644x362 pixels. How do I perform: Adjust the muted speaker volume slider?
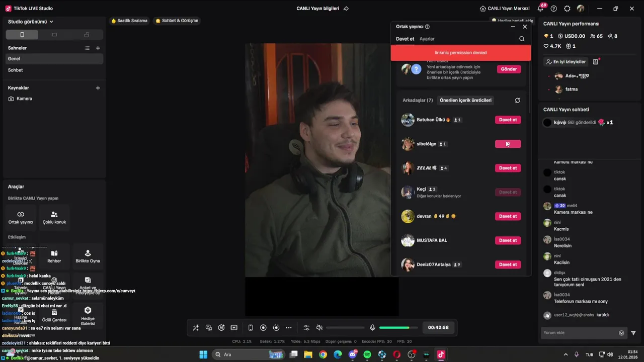345,328
